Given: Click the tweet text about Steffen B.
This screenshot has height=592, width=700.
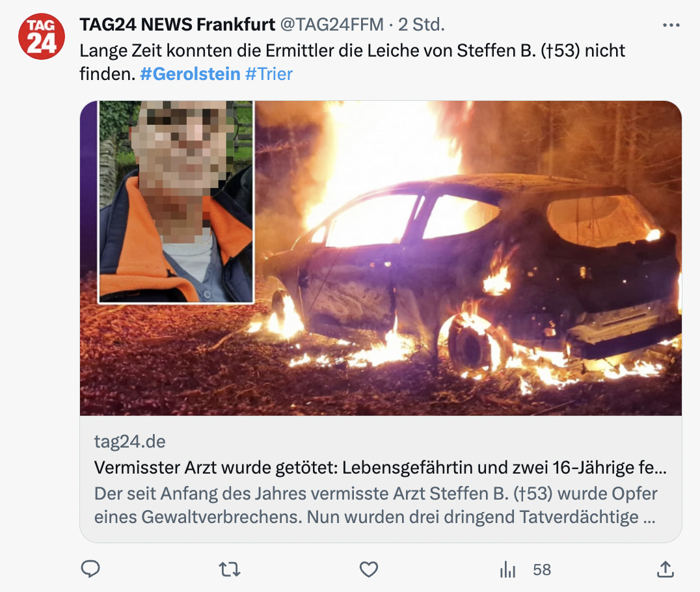Looking at the screenshot, I should click(352, 62).
